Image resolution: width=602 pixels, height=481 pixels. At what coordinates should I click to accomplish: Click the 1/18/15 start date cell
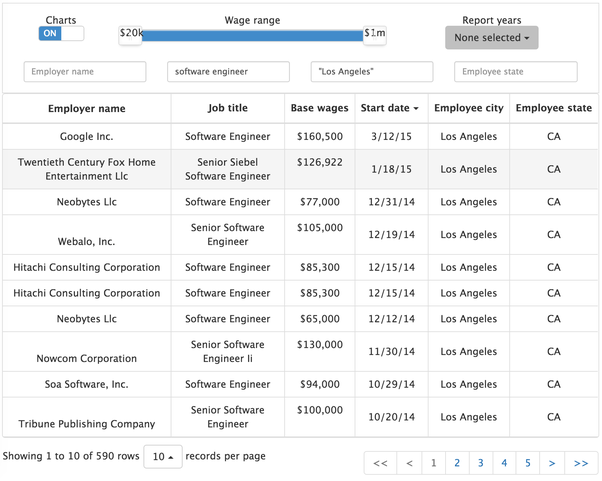[391, 169]
